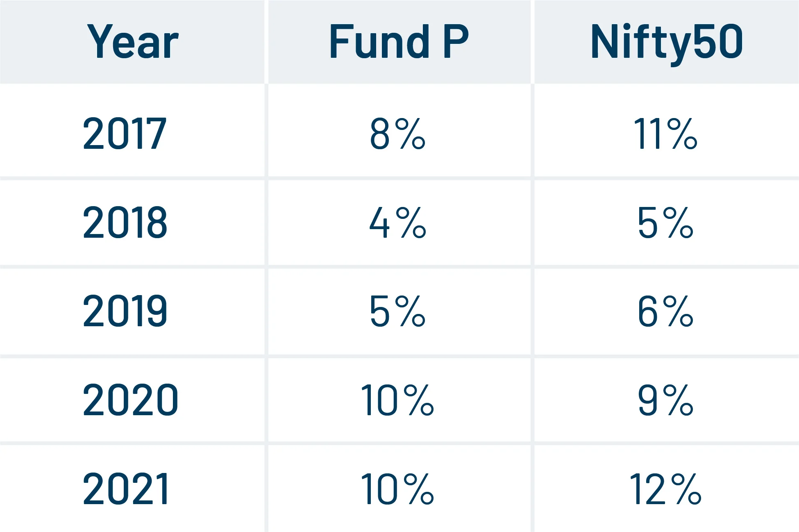This screenshot has width=799, height=532.
Task: Click the Nifty50 column header
Action: (667, 41)
